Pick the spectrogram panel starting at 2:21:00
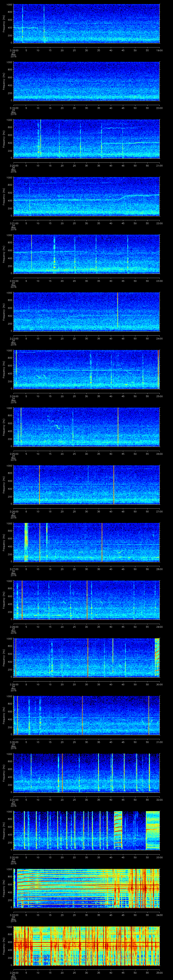Image resolution: width=173 pixels, height=980 pixels. [87, 196]
